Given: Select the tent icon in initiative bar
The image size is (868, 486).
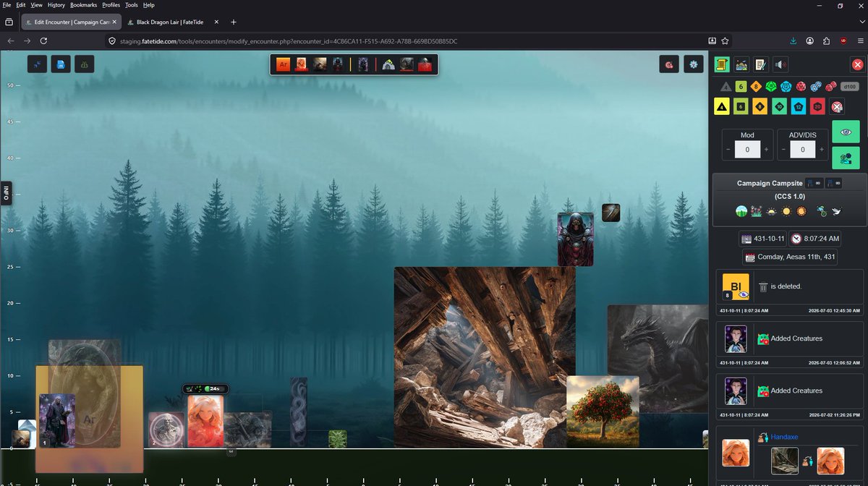Looking at the screenshot, I should [389, 64].
